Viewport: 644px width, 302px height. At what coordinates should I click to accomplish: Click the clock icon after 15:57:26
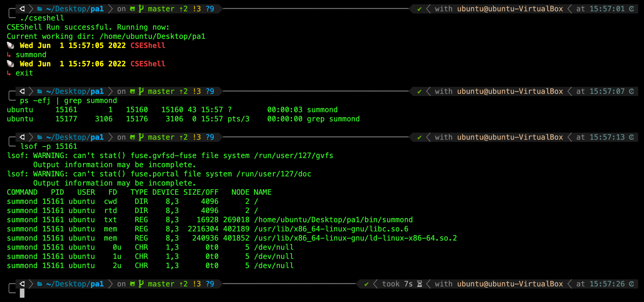631,284
